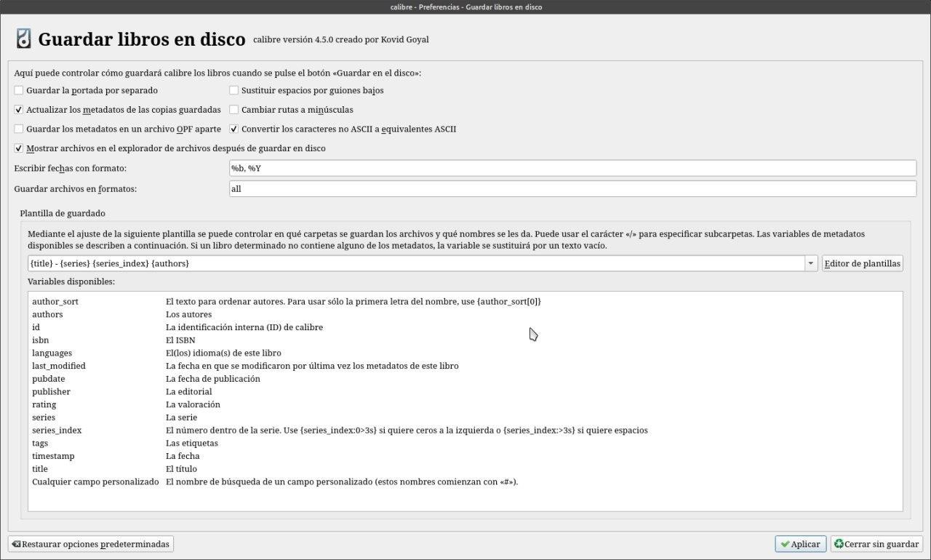The width and height of the screenshot is (931, 560).
Task: Click 'Escribir fechas con formato:' label
Action: pyautogui.click(x=71, y=168)
